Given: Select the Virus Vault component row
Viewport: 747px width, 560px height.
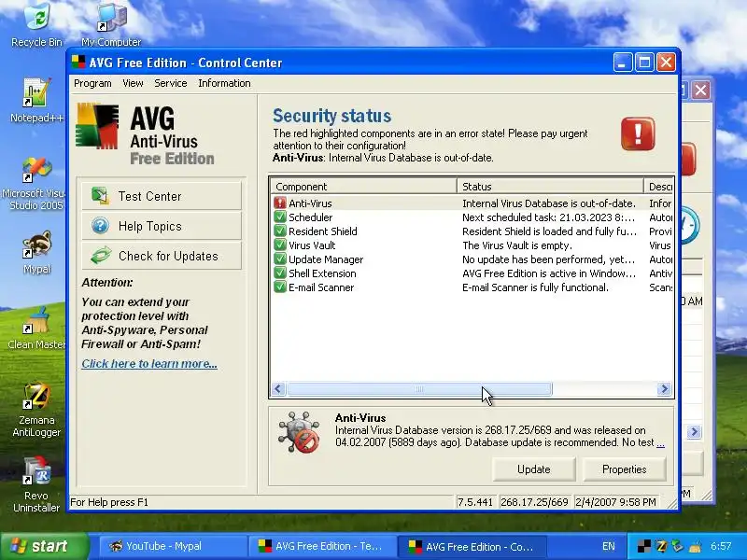Looking at the screenshot, I should click(x=472, y=245).
